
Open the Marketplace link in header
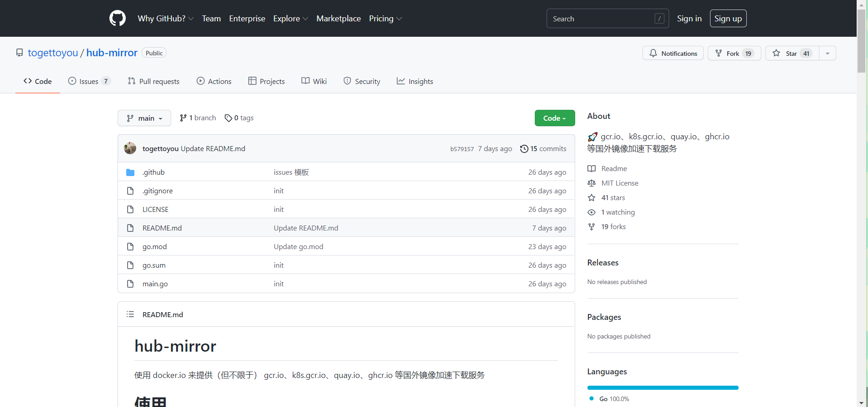tap(339, 19)
